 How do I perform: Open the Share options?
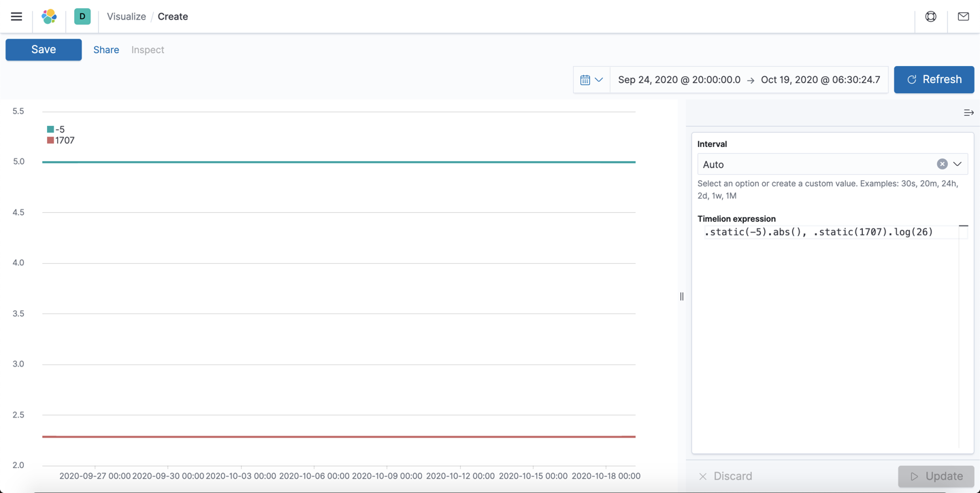(105, 49)
